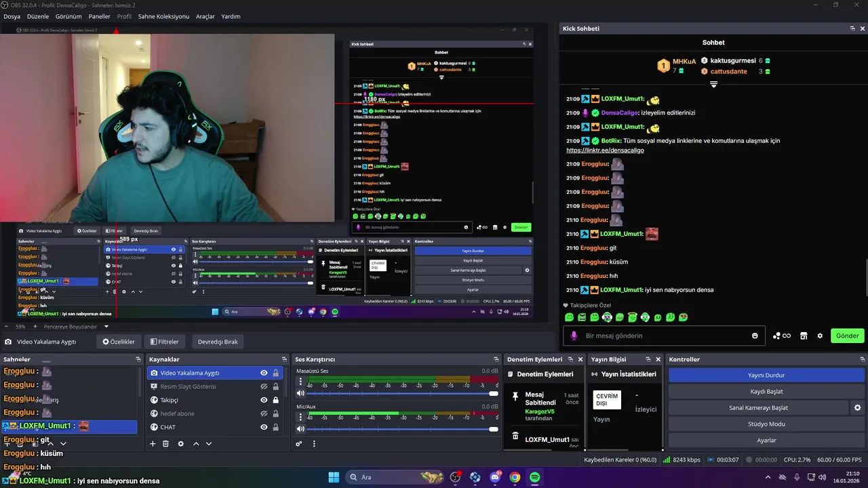This screenshot has width=868, height=488.
Task: Mute Masaüstü Ses speaker icon
Action: click(x=300, y=393)
